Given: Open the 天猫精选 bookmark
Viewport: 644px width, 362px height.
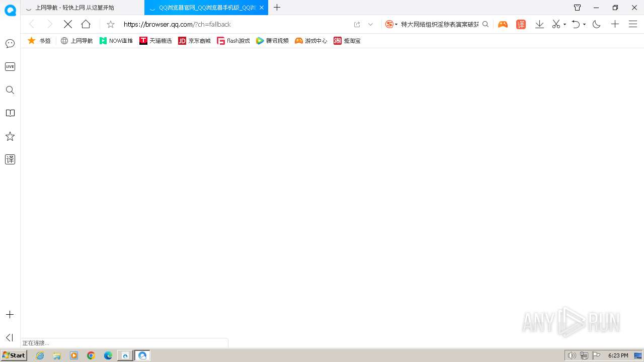Looking at the screenshot, I should click(155, 41).
